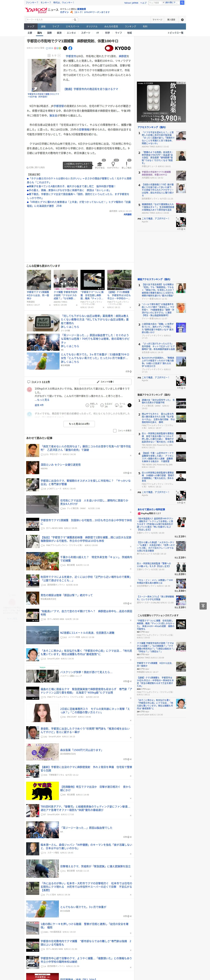
Task: Open the トップ navigation tab
Action: point(31,27)
